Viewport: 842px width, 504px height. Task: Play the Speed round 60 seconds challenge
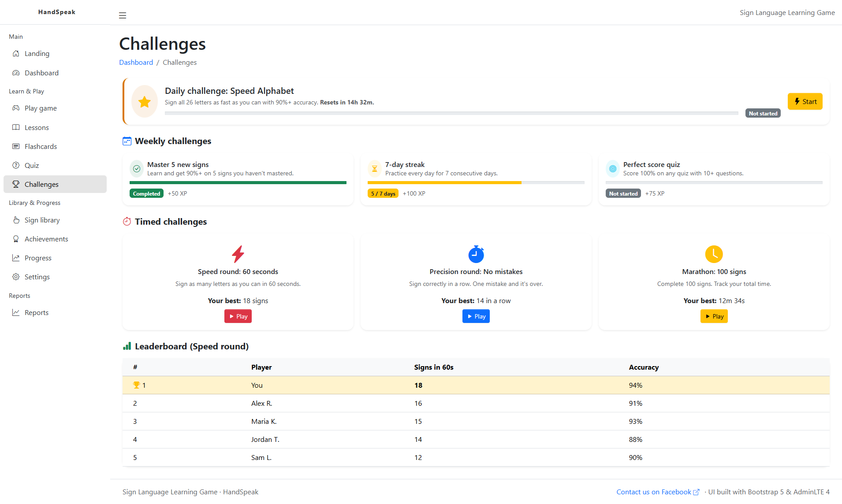[238, 316]
